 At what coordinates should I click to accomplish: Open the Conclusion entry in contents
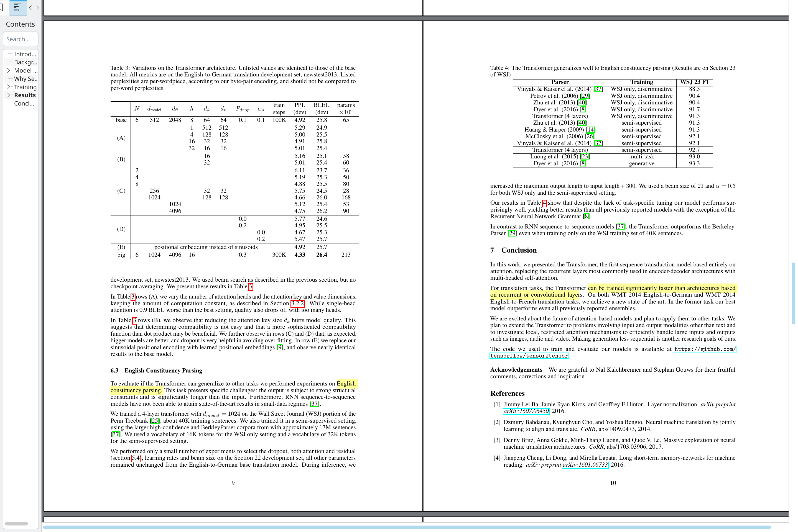click(x=24, y=104)
